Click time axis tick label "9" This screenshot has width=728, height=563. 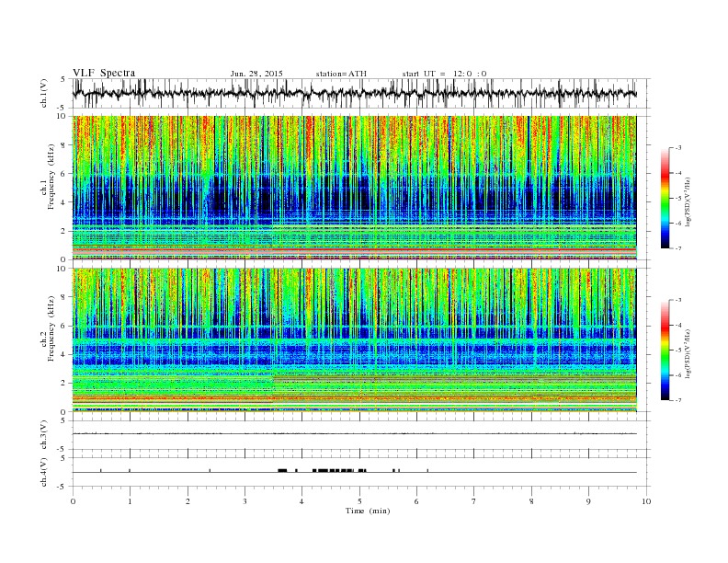coord(588,501)
